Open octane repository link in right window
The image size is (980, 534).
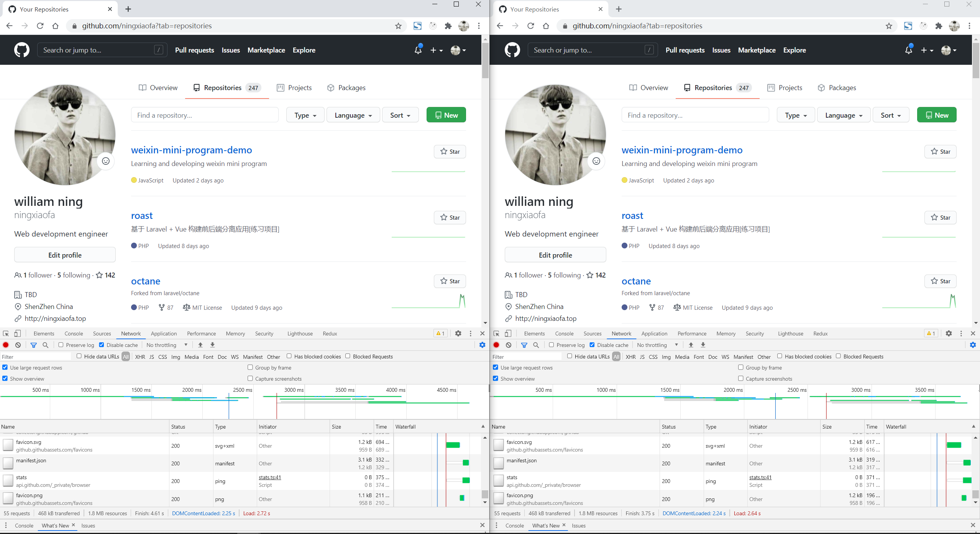click(636, 281)
